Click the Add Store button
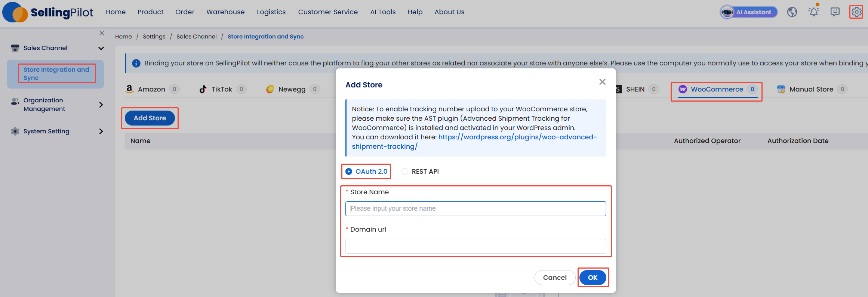Screen dimensions: 868x297 pos(150,118)
